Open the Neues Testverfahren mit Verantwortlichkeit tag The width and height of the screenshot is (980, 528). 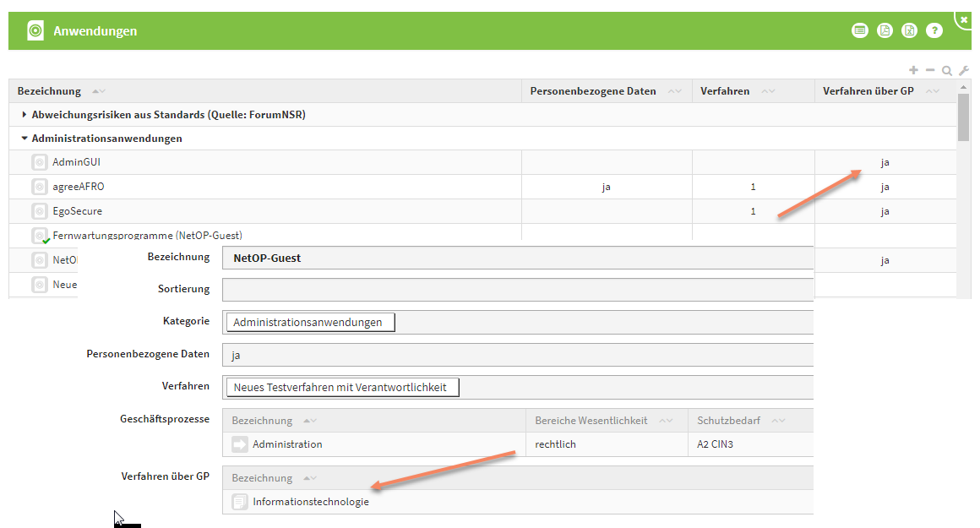coord(342,388)
